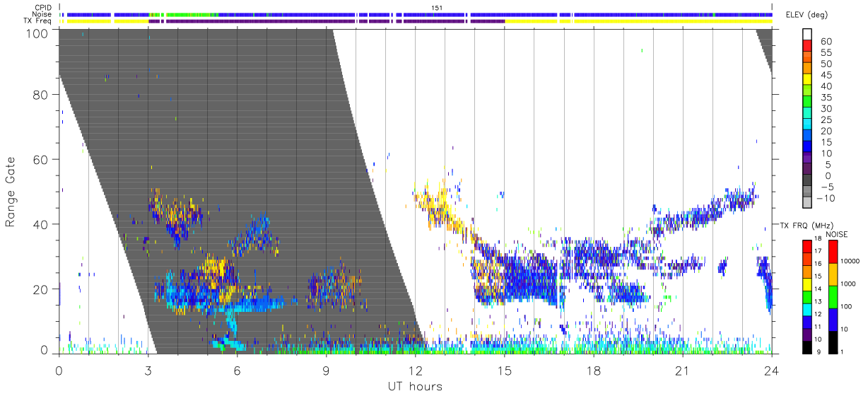The width and height of the screenshot is (868, 401).
Task: Click the ELEV colorbar label 60
Action: 825,42
